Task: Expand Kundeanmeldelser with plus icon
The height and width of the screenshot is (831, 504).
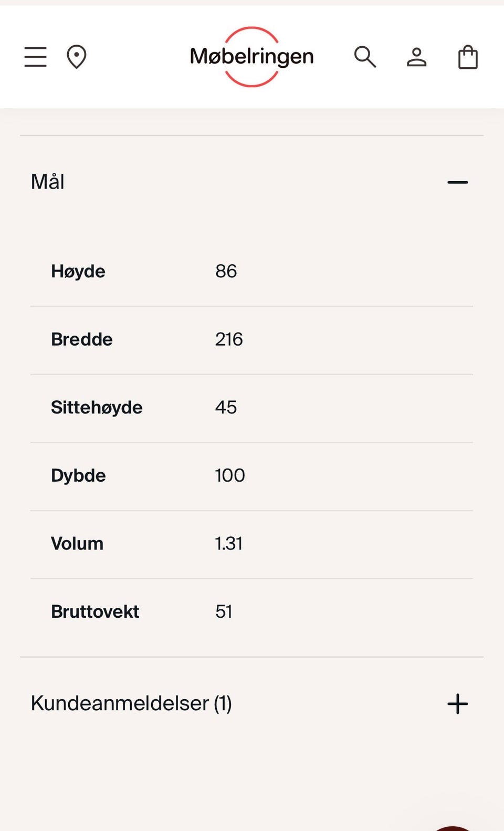Action: 457,704
